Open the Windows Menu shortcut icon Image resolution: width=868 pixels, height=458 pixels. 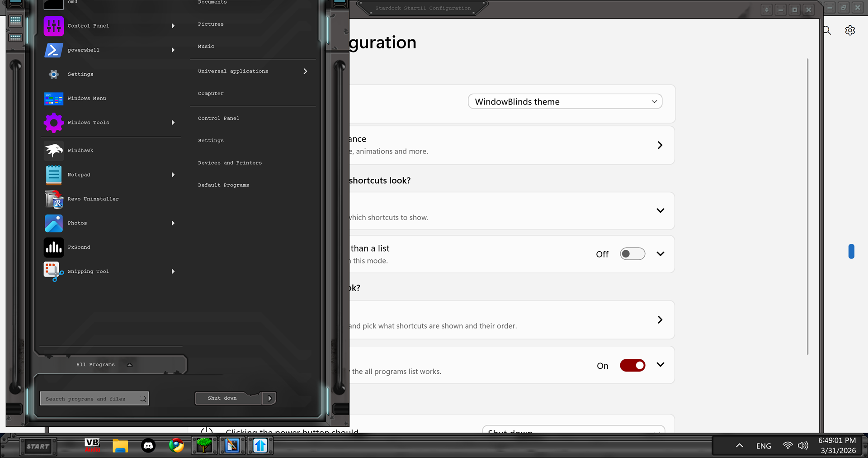tap(54, 99)
